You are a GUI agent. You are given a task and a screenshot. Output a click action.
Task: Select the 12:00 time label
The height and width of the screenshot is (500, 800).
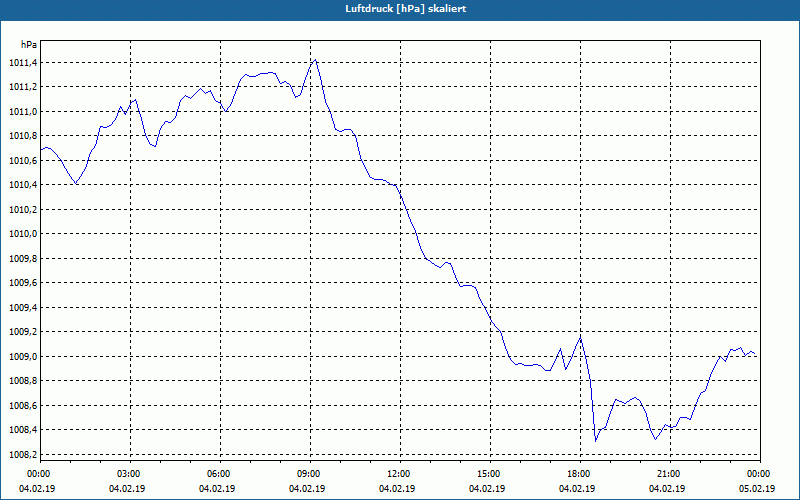[x=398, y=474]
